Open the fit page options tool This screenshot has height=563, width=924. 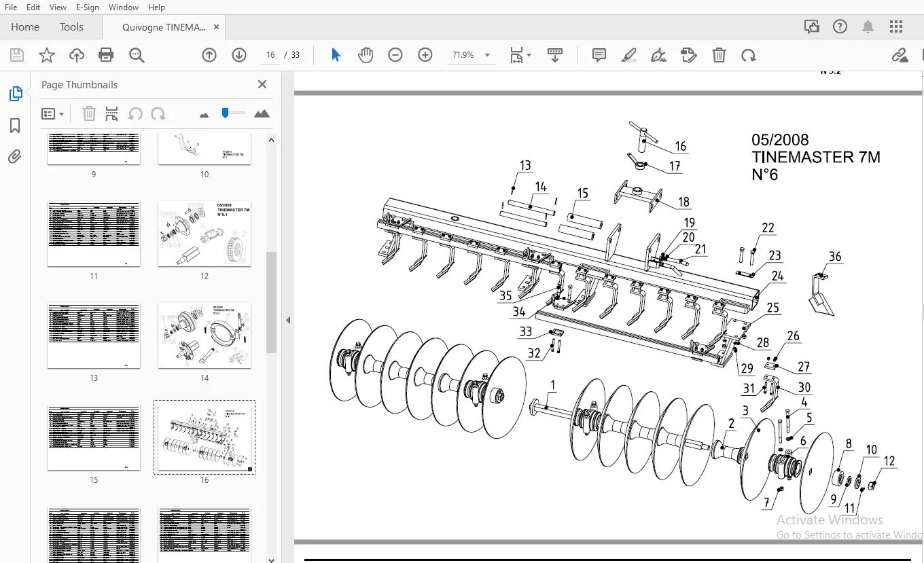[x=520, y=55]
